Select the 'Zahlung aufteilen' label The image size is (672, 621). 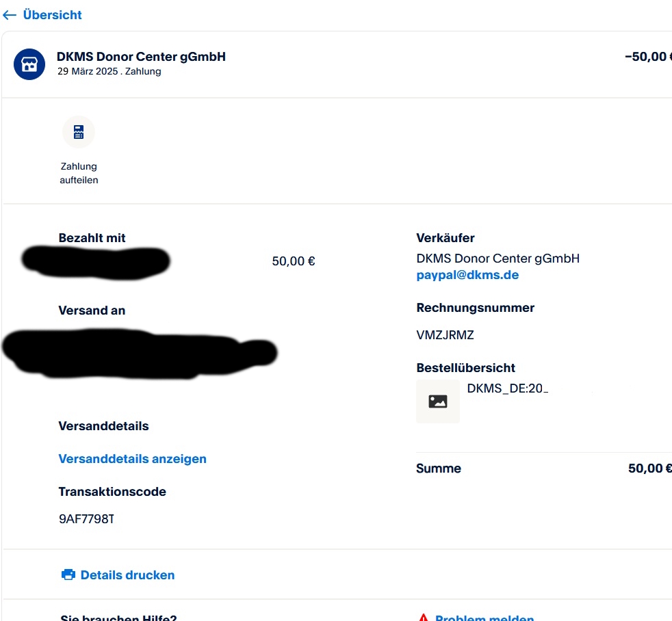tap(79, 173)
